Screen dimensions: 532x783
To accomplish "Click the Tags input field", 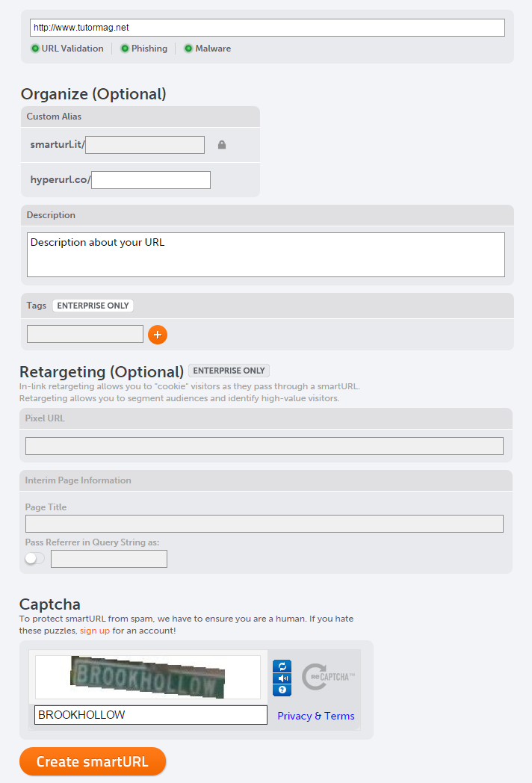I will tap(85, 334).
